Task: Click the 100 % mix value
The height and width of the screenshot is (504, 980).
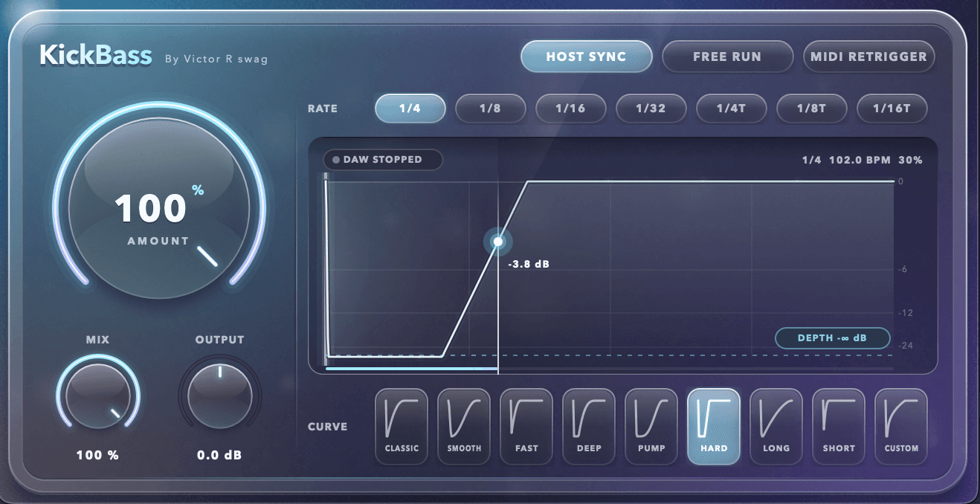Action: point(97,455)
